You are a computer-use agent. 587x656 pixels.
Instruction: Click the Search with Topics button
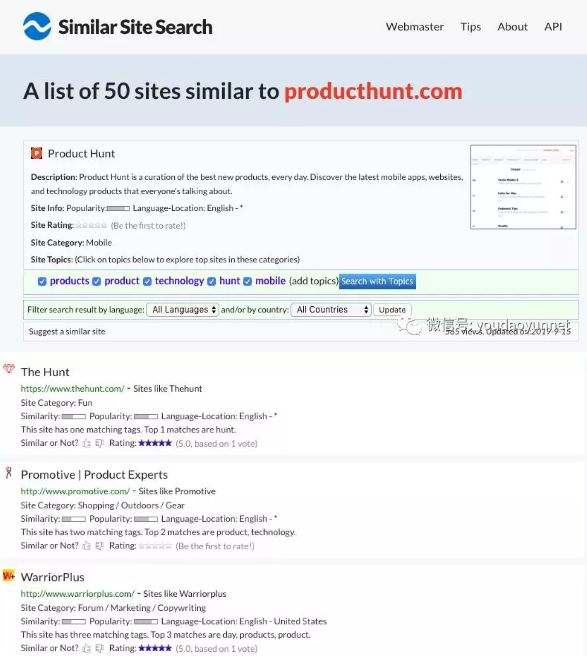click(377, 282)
